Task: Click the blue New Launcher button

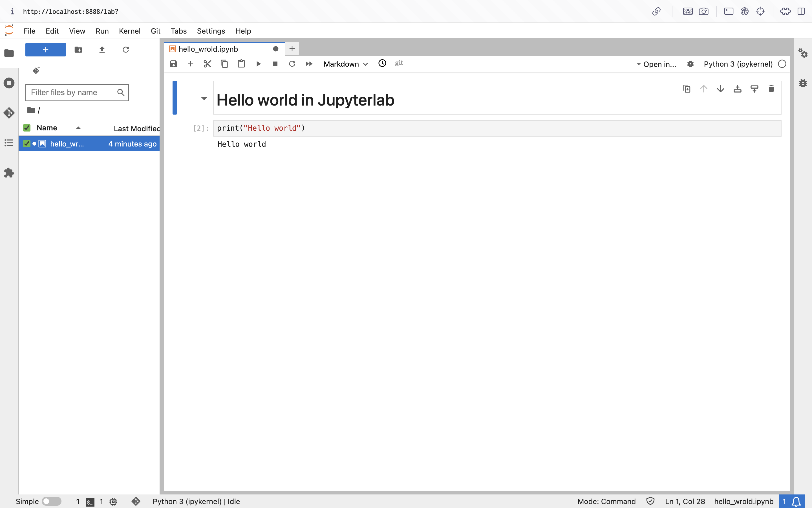Action: tap(46, 50)
